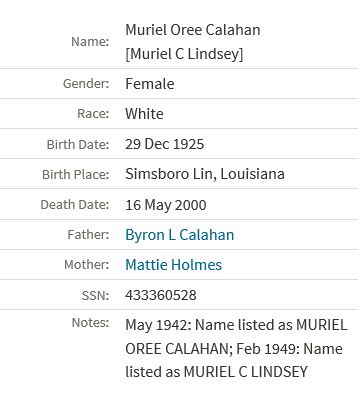The image size is (364, 393).
Task: Click the Birth Date field label
Action: (x=78, y=145)
